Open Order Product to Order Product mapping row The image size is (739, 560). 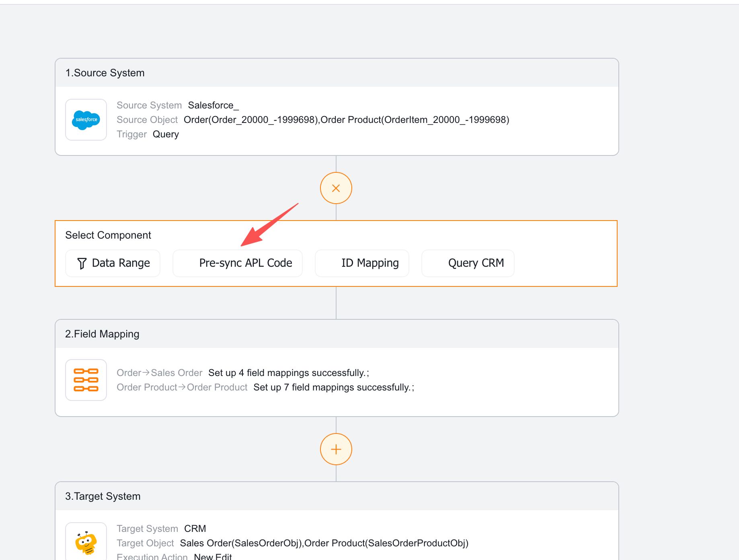(265, 387)
